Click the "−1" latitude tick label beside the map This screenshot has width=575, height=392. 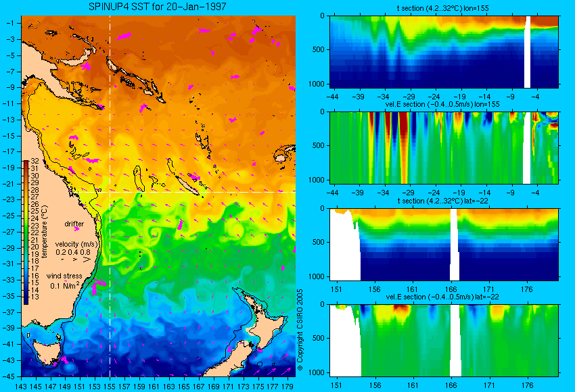[10, 23]
